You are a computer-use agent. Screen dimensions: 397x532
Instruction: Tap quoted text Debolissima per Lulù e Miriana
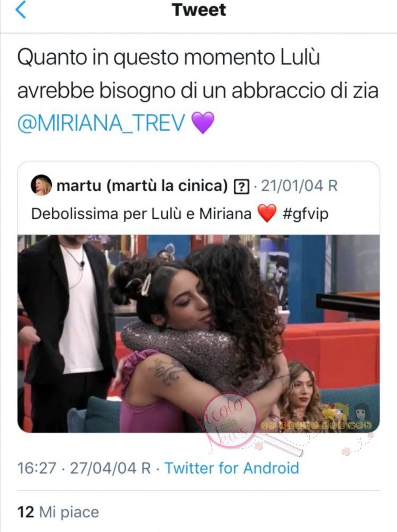[x=142, y=214]
